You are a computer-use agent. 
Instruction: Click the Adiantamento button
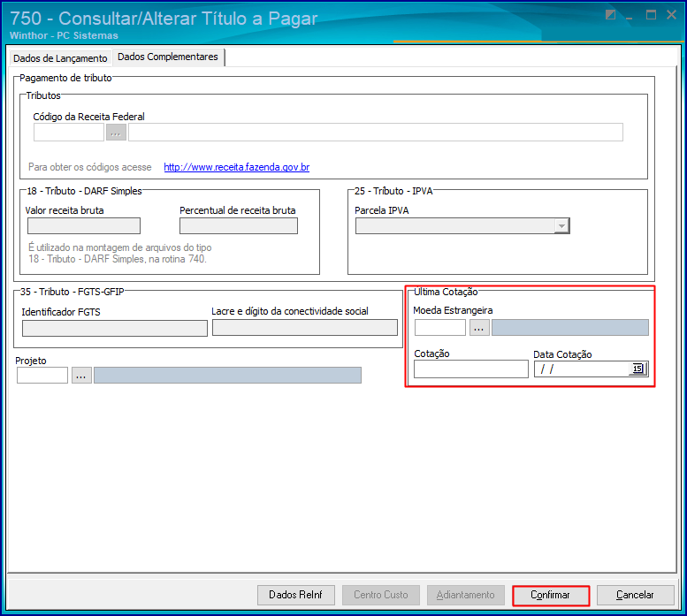pos(466,595)
